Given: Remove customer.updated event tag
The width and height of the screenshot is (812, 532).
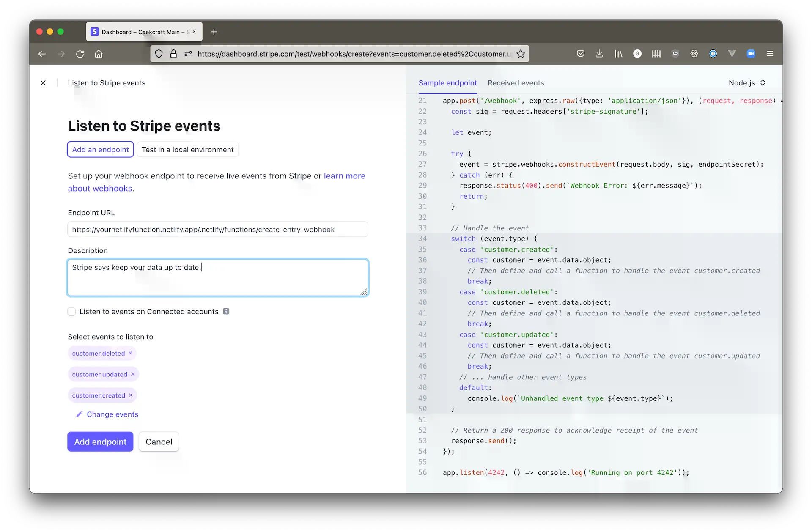Looking at the screenshot, I should [x=133, y=374].
